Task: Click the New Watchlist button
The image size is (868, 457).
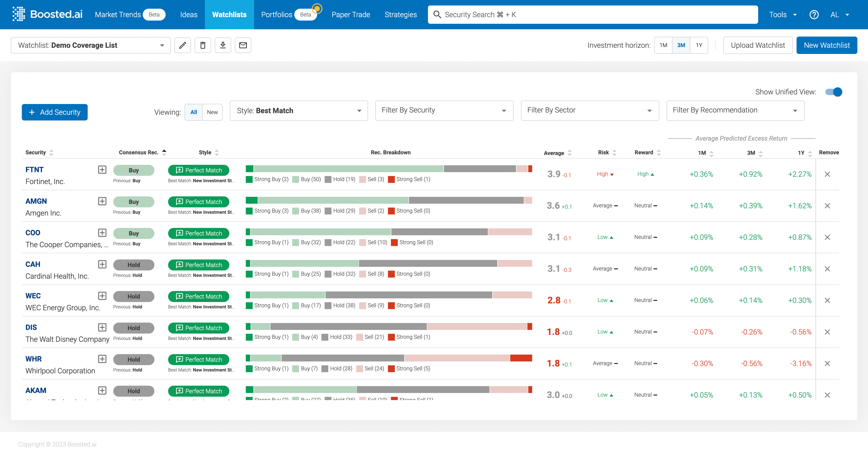Action: [x=827, y=45]
